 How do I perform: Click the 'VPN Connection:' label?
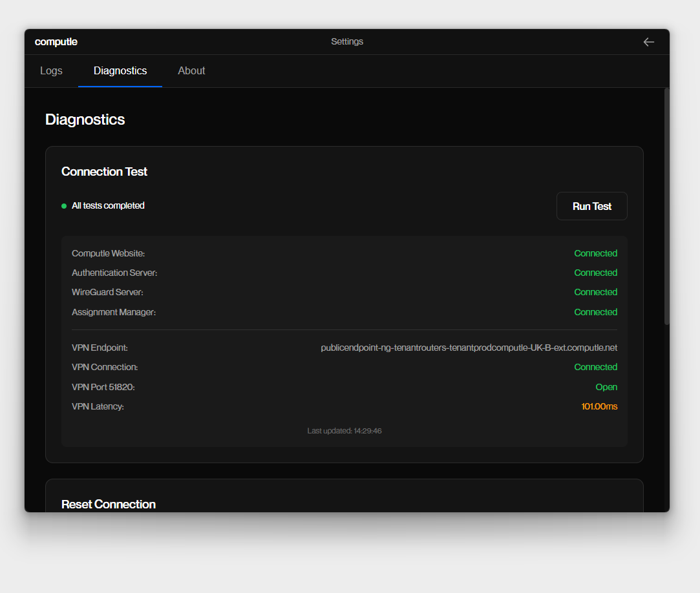[105, 367]
